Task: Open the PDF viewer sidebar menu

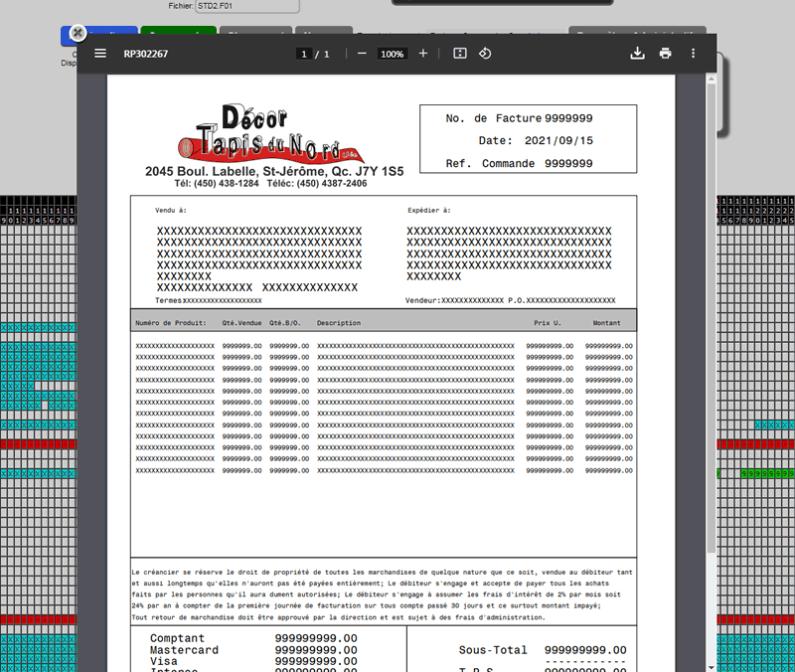Action: [x=100, y=54]
